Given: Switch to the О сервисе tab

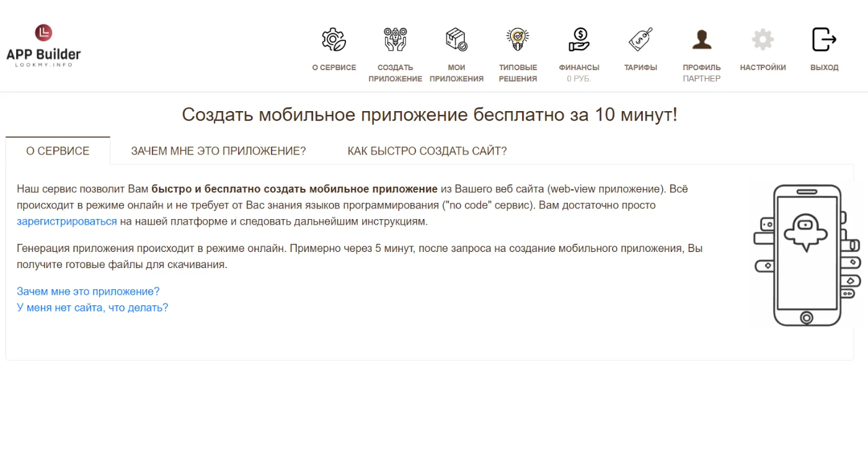Looking at the screenshot, I should point(58,151).
